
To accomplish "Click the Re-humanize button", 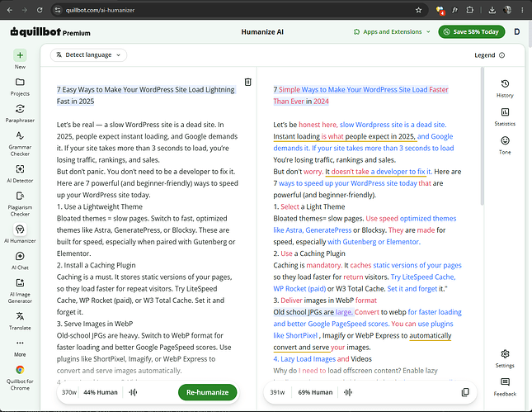I will tap(207, 392).
